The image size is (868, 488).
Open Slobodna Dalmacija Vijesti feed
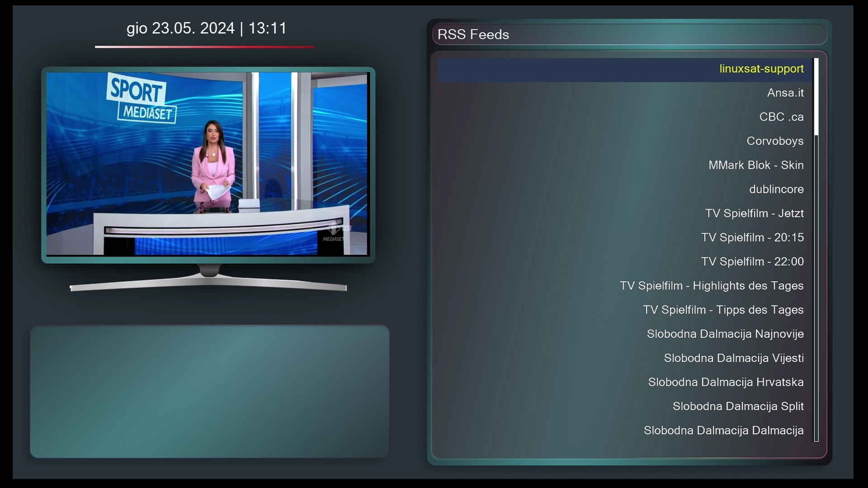[x=734, y=358]
